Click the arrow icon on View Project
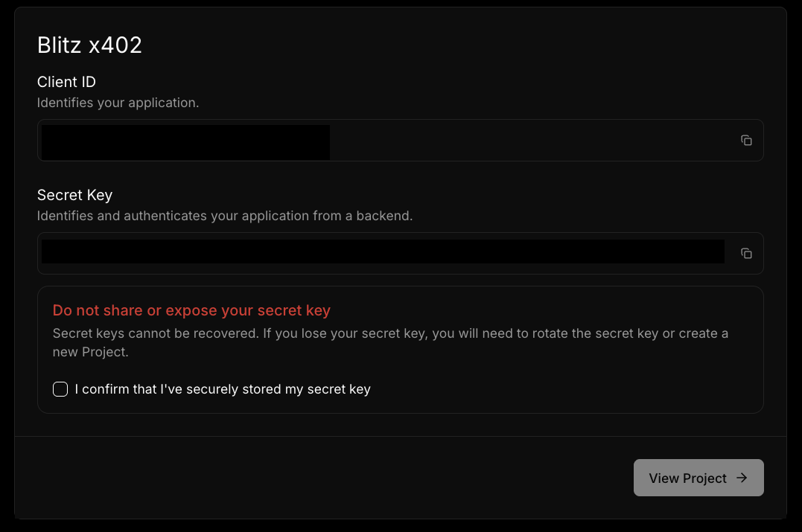 (x=742, y=478)
